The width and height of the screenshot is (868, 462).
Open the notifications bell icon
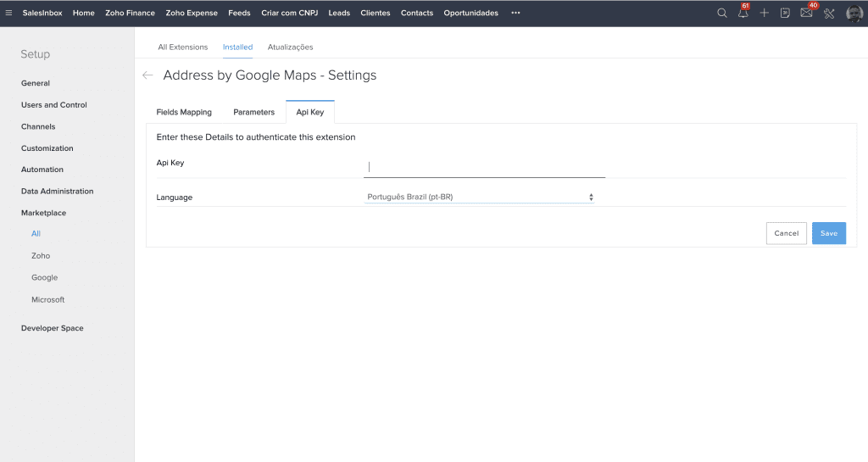pyautogui.click(x=743, y=13)
